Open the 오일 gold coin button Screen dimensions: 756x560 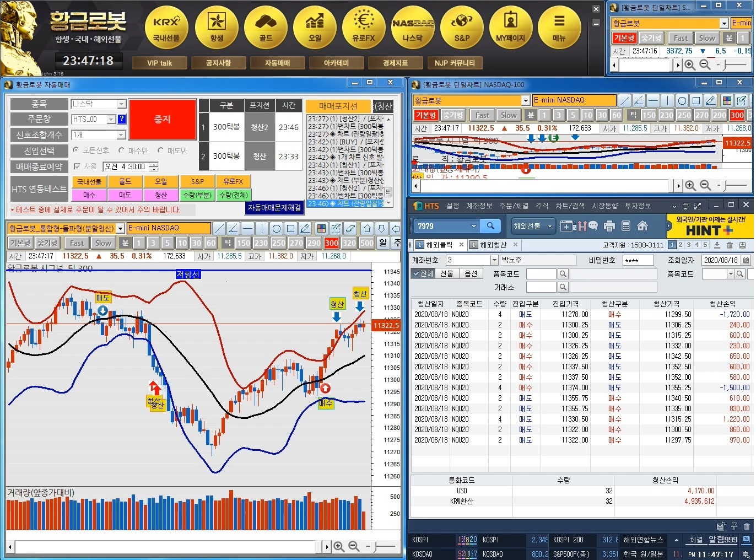[315, 28]
